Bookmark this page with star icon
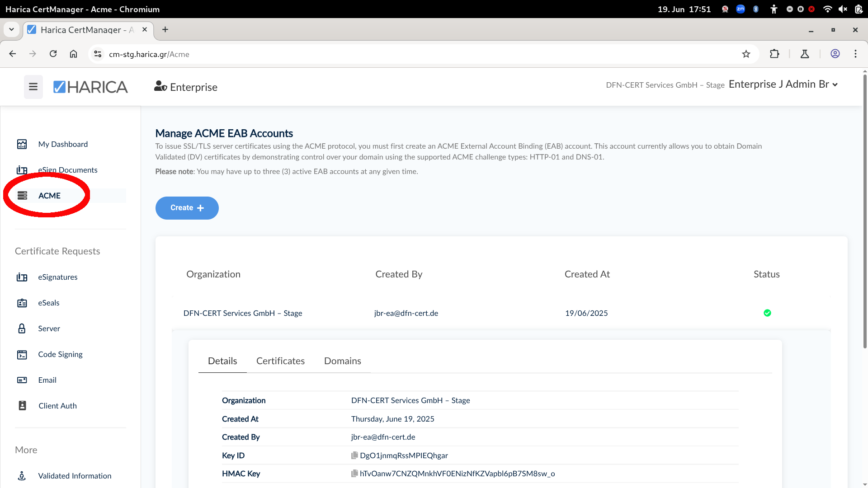This screenshot has height=488, width=868. click(x=746, y=54)
